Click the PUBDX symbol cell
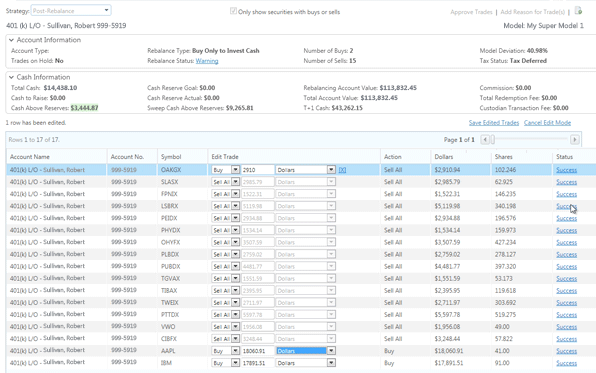The width and height of the screenshot is (596, 373). click(x=182, y=267)
